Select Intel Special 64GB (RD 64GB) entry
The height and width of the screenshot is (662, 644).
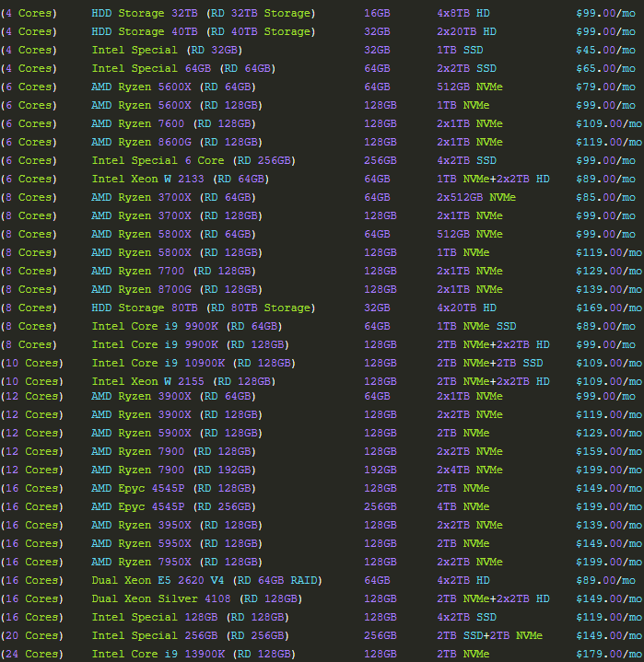pos(183,69)
